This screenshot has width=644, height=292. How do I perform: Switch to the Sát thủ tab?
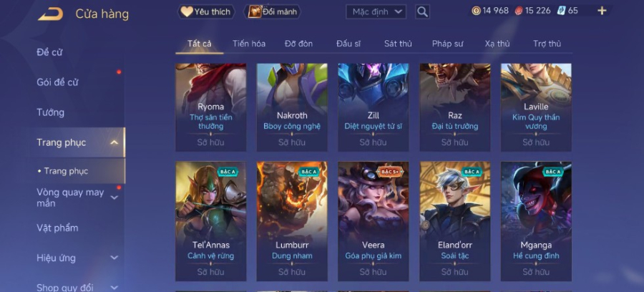(x=398, y=44)
